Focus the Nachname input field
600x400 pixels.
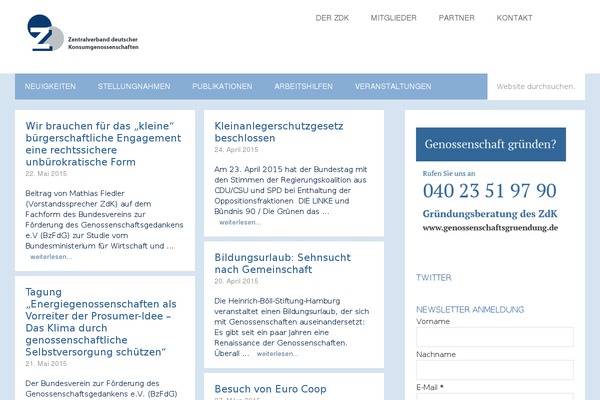tap(495, 370)
